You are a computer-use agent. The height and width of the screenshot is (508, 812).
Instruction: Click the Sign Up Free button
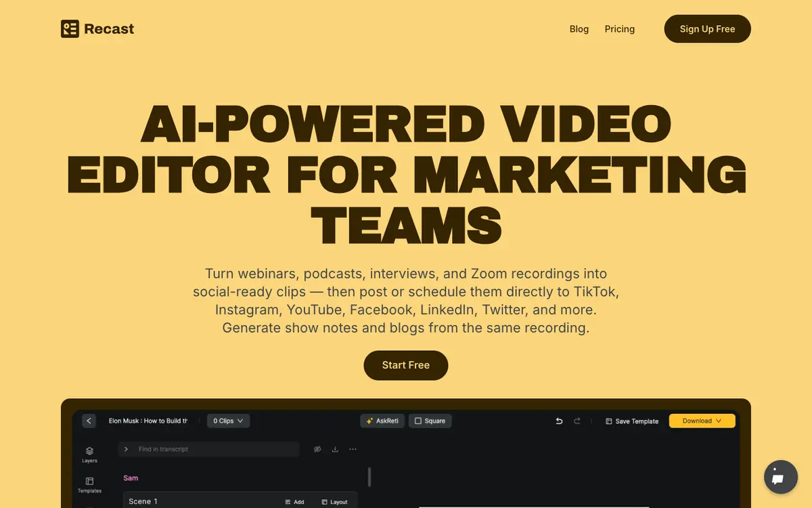708,29
